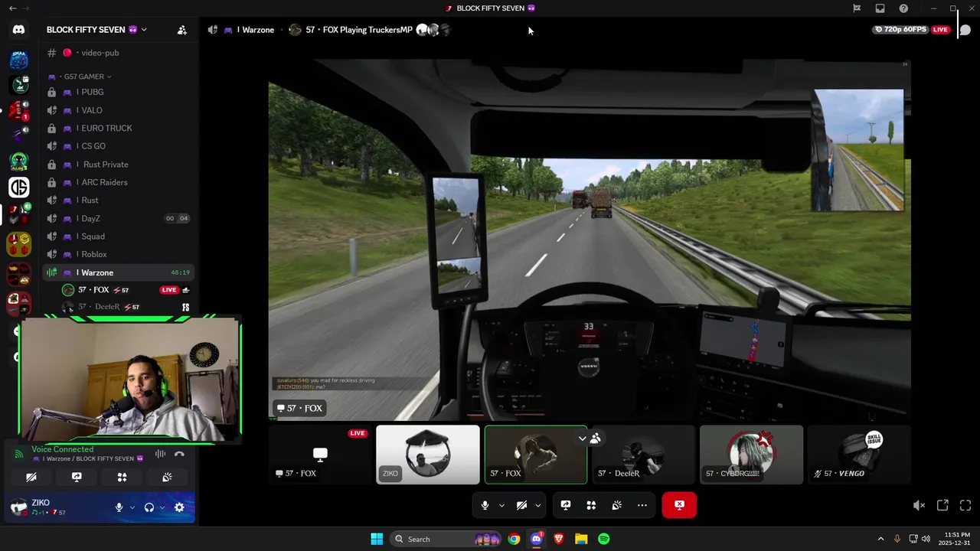
Task: Click the share screen icon in the stream control bar
Action: point(566,505)
